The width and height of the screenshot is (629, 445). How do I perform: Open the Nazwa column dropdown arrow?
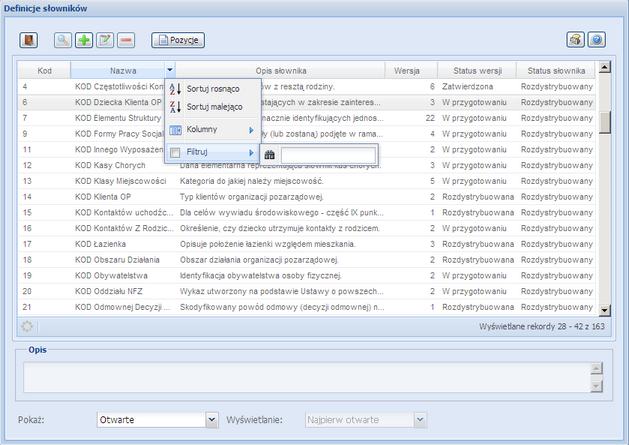(170, 71)
